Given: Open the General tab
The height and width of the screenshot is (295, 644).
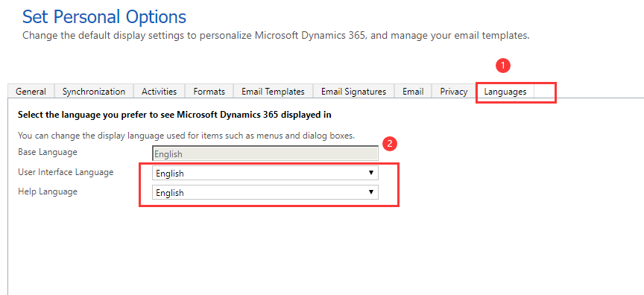Looking at the screenshot, I should click(x=31, y=92).
